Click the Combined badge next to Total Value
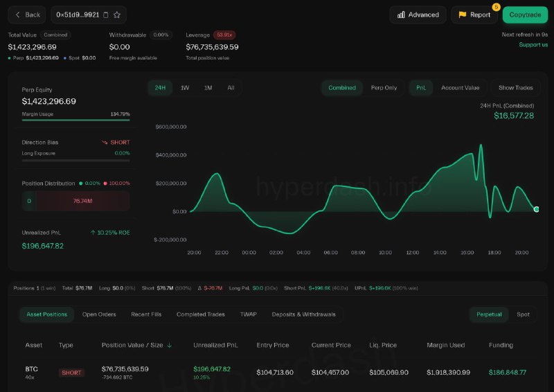Viewport: 554px width, 392px height. 55,35
